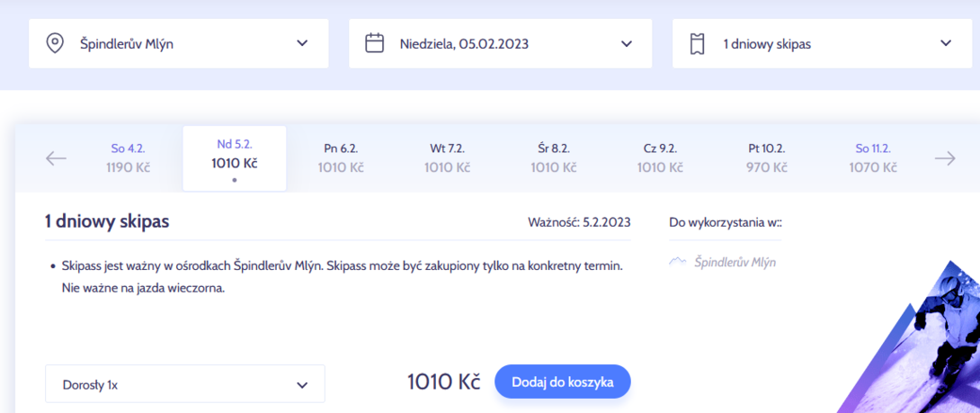The height and width of the screenshot is (413, 980).
Task: Click the mountain icon near Špindlerův Mlýn
Action: [x=678, y=262]
